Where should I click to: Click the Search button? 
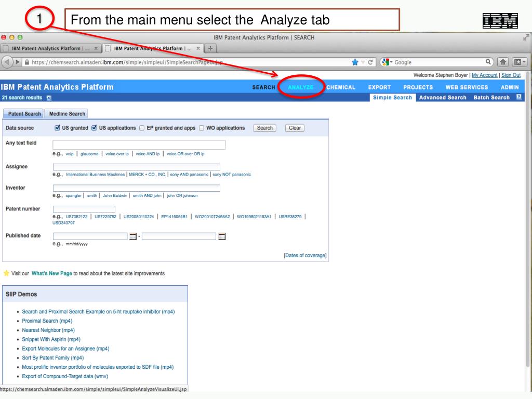[264, 128]
